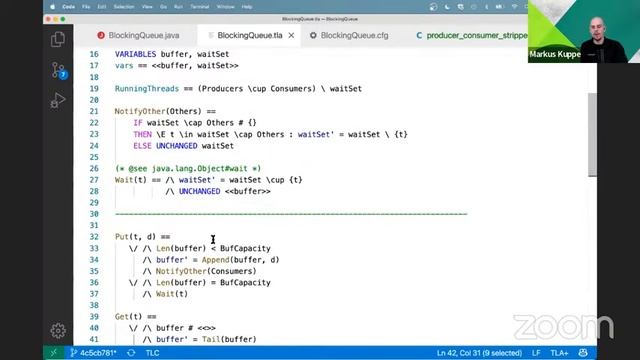Screen dimensions: 640x360
Task: Click the feedback smiley icon in status bar
Action: coord(583,353)
